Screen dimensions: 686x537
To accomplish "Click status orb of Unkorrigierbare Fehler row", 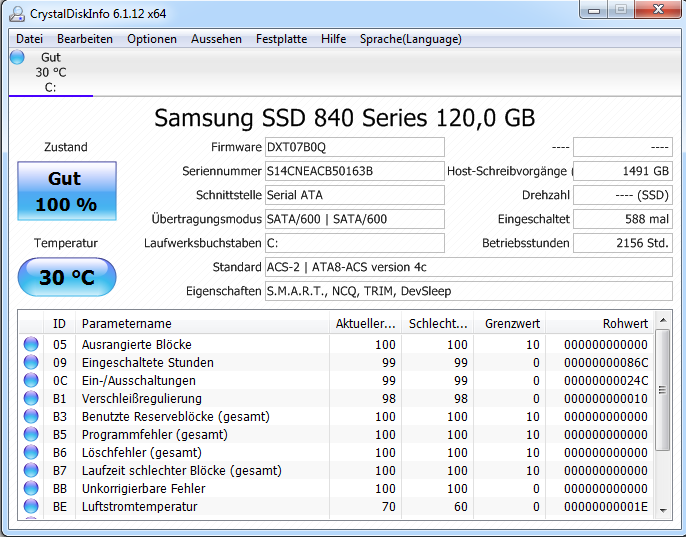I will [x=31, y=488].
